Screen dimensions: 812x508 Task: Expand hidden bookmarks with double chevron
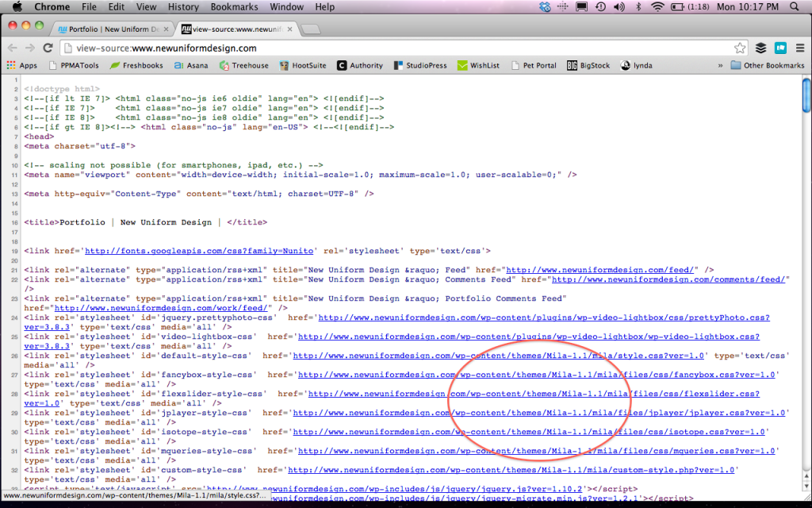tap(720, 65)
